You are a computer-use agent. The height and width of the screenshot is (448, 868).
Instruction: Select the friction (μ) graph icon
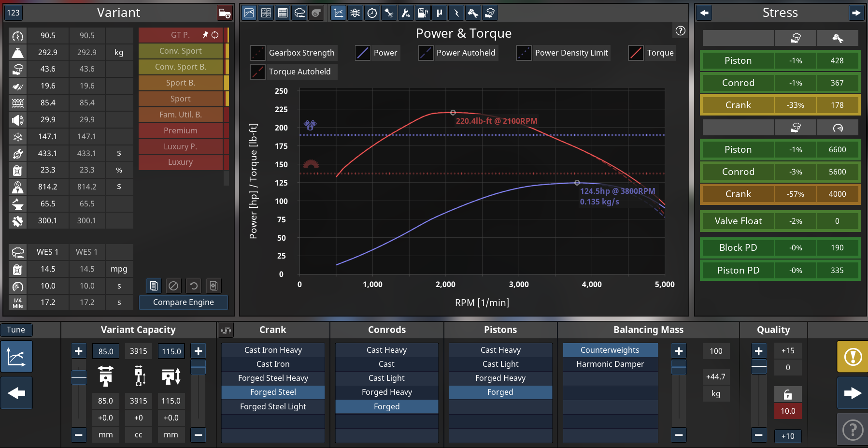(439, 13)
